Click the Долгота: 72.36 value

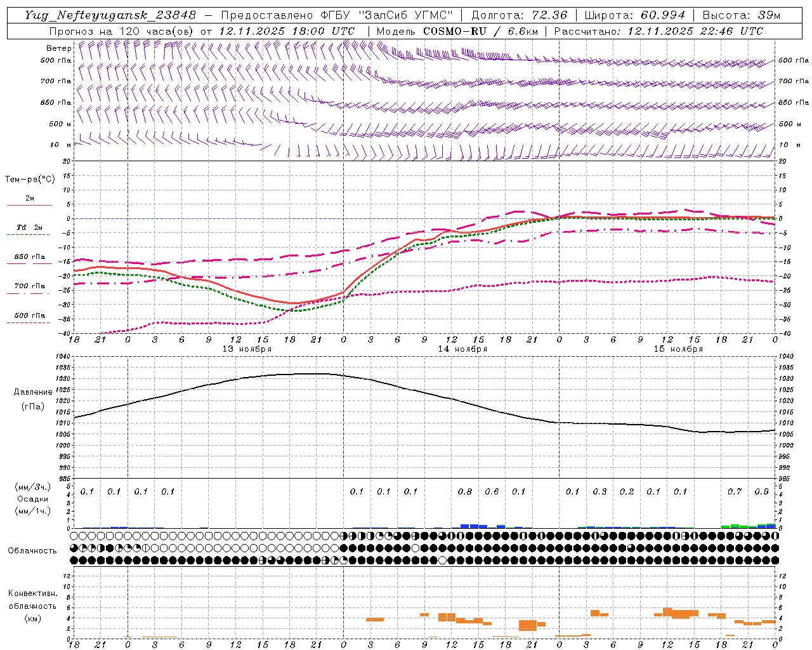click(x=520, y=15)
